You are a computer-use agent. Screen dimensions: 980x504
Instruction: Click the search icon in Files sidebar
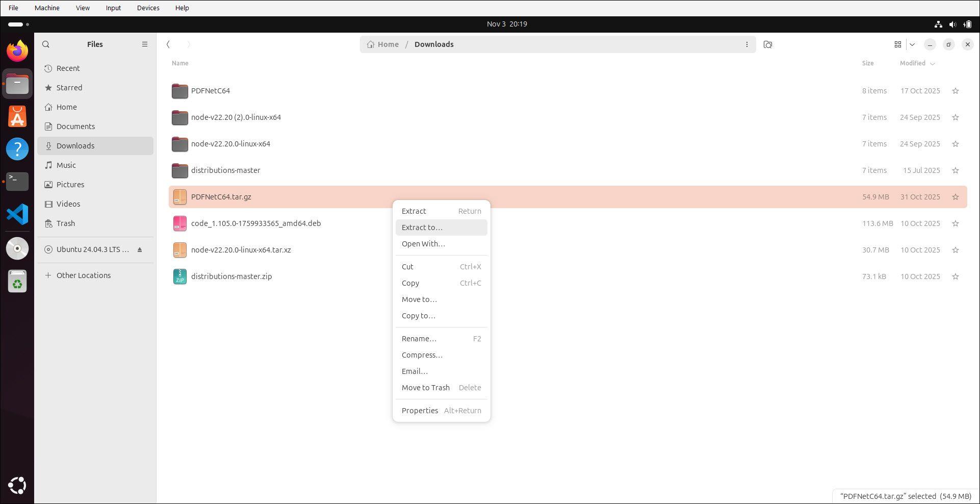coord(46,44)
